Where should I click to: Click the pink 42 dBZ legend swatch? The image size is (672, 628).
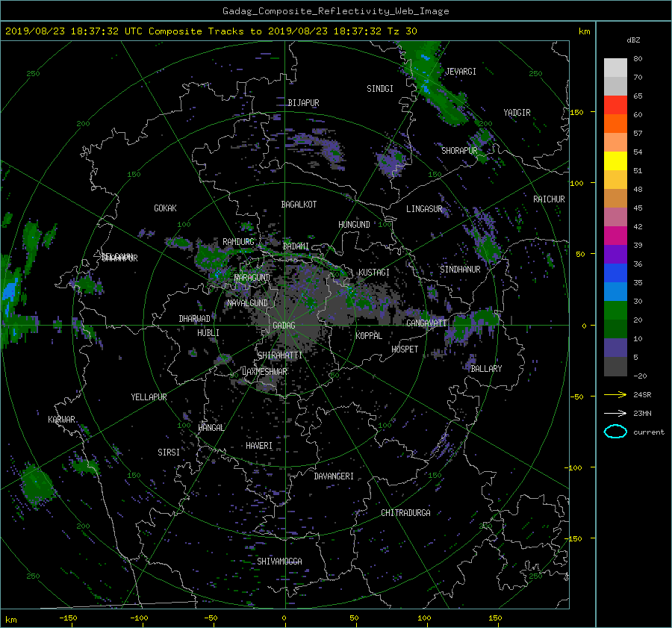click(x=615, y=217)
